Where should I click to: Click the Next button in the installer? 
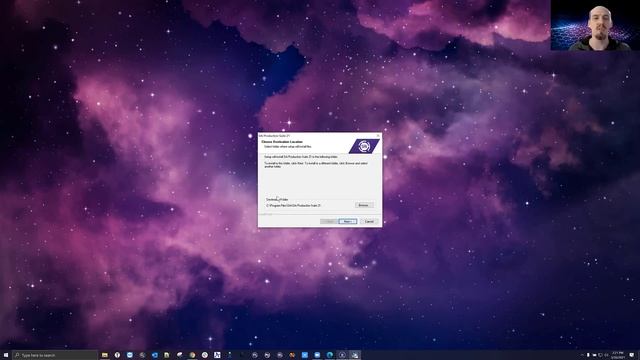click(x=348, y=221)
